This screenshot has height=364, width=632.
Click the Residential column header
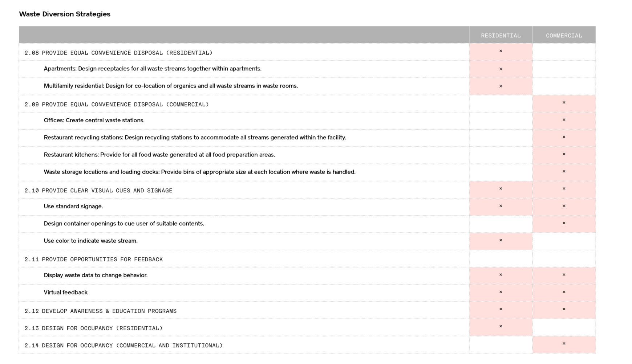click(501, 36)
